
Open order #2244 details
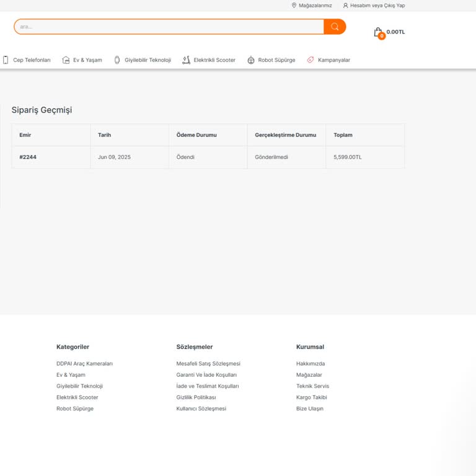(x=28, y=157)
